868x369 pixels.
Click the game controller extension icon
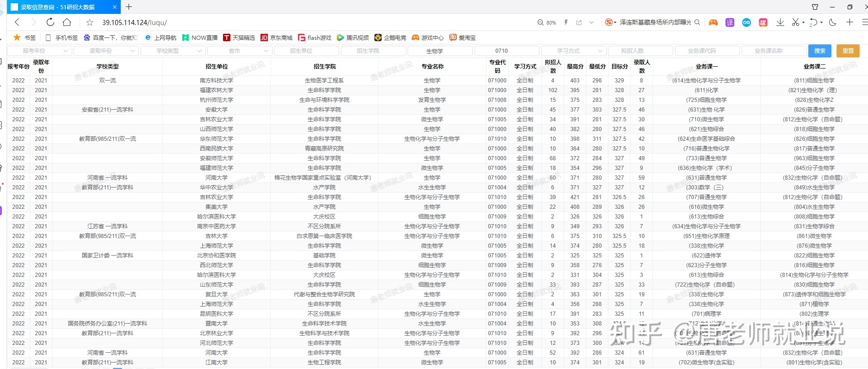713,22
